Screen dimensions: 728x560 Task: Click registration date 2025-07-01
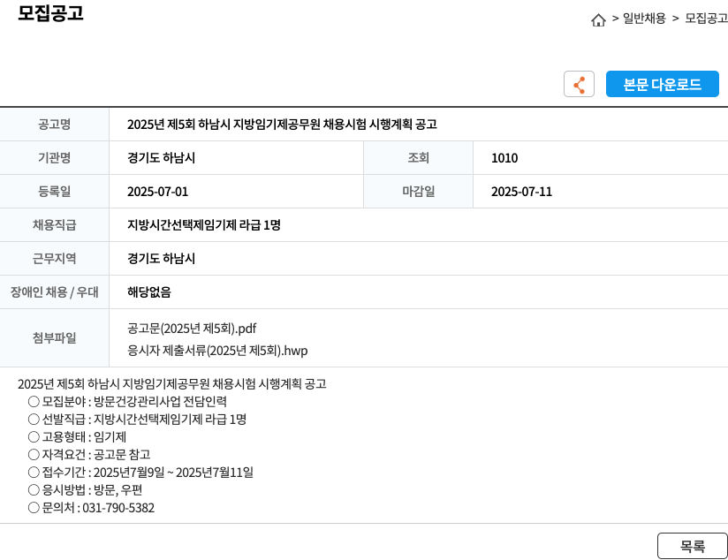click(x=157, y=192)
